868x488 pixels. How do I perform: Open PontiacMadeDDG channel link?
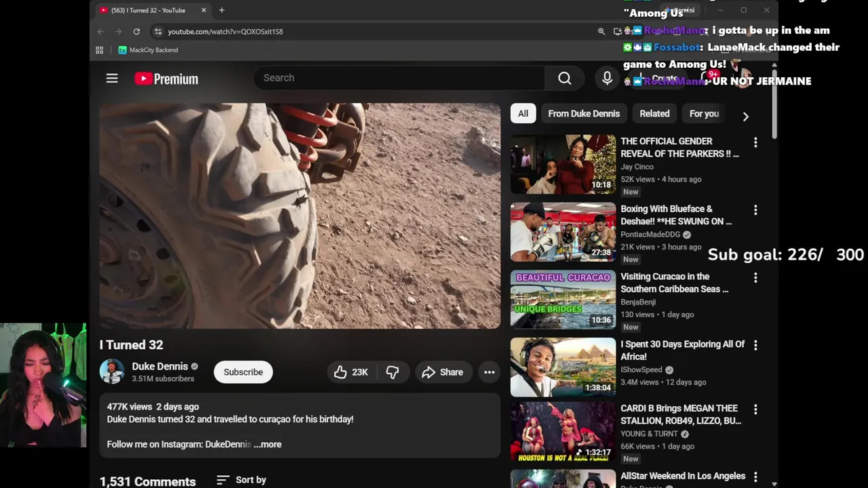pyautogui.click(x=650, y=235)
